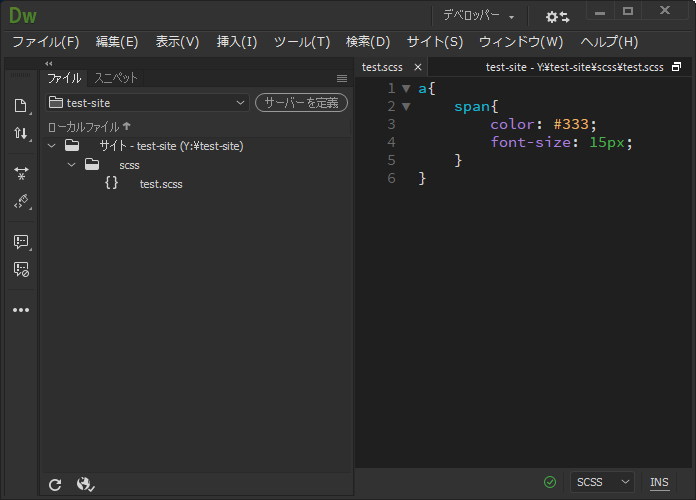Viewport: 696px width, 500px height.
Task: Open the document/file management icon in left toolbar
Action: tap(20, 106)
